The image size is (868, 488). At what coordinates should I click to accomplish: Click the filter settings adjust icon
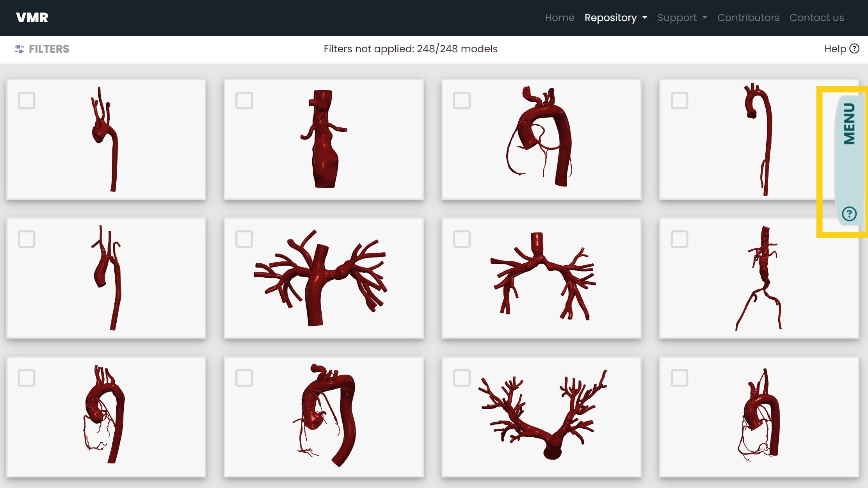pyautogui.click(x=20, y=49)
